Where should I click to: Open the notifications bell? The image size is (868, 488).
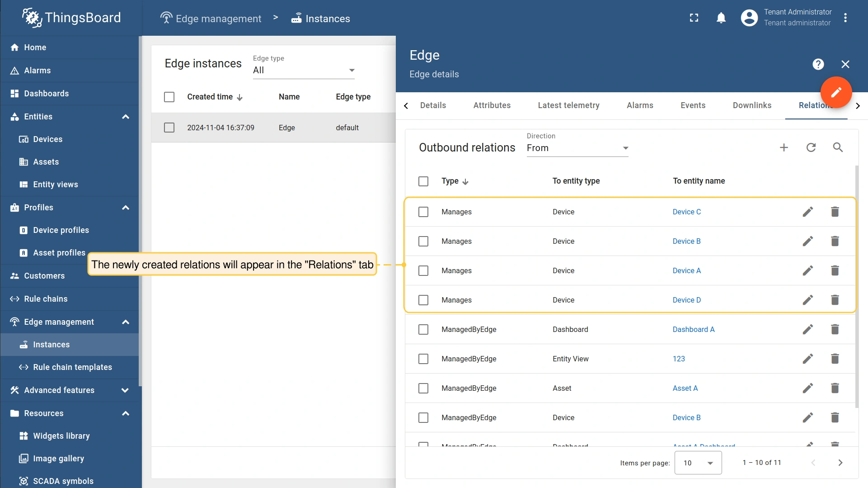[x=721, y=18]
